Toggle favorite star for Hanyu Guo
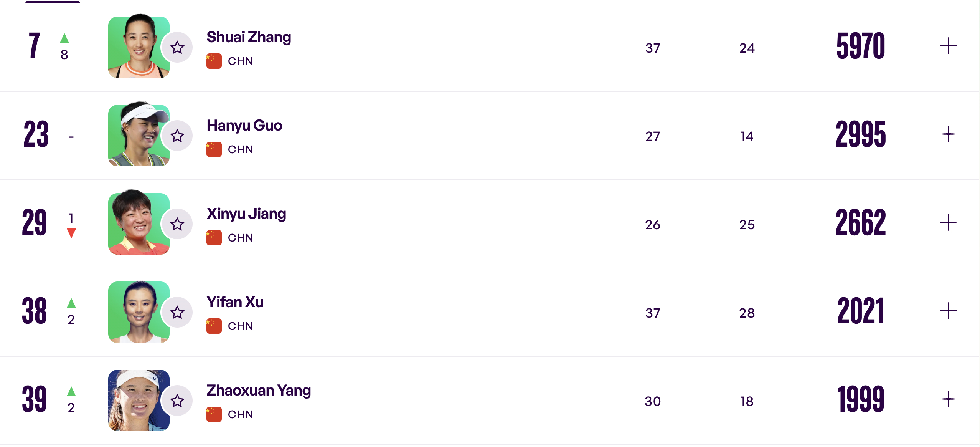 (x=177, y=136)
